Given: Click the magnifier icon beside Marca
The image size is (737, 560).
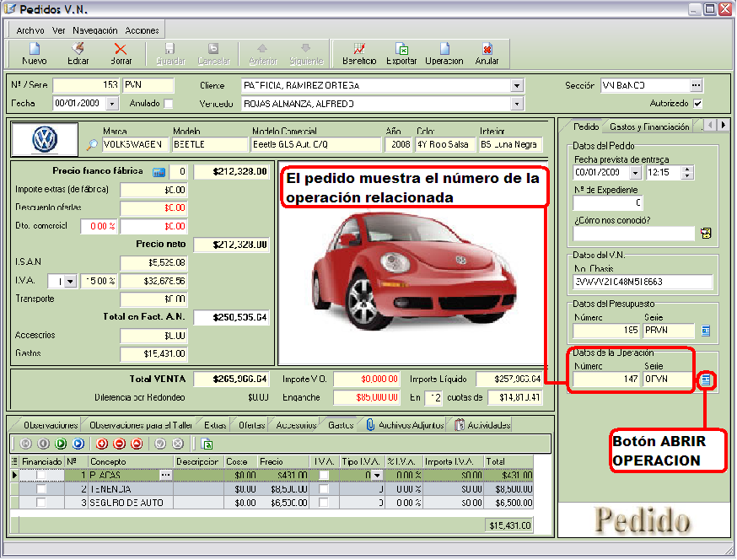Looking at the screenshot, I should tap(92, 145).
